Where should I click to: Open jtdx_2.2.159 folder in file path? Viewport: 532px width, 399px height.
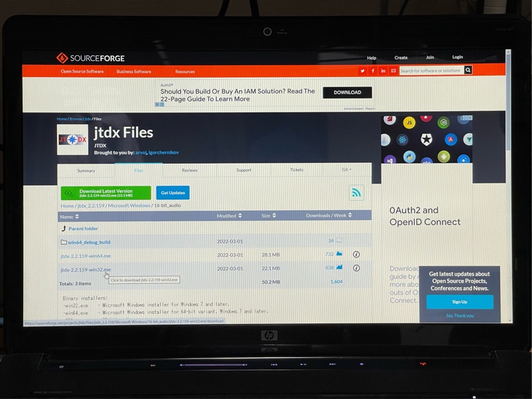(91, 206)
